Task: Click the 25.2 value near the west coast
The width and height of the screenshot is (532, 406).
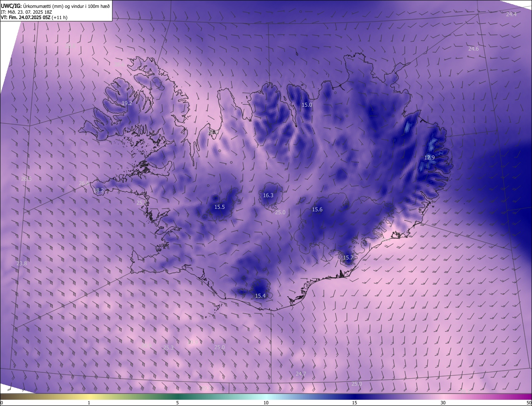Action: point(141,203)
